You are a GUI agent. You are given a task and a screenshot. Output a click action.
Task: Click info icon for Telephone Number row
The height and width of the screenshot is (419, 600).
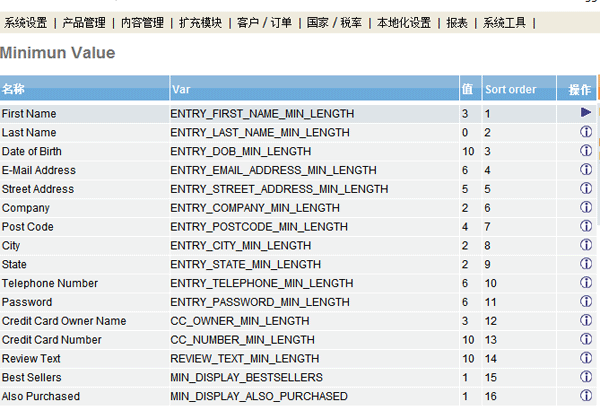[586, 283]
